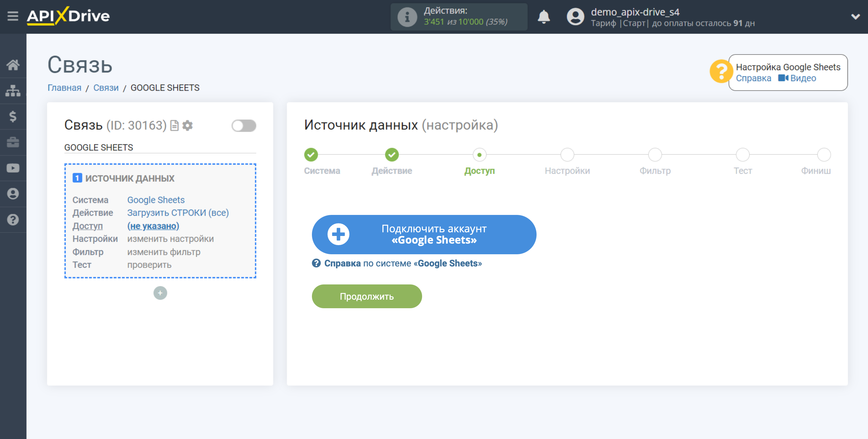868x439 pixels.
Task: Open the Видео link
Action: (x=803, y=78)
